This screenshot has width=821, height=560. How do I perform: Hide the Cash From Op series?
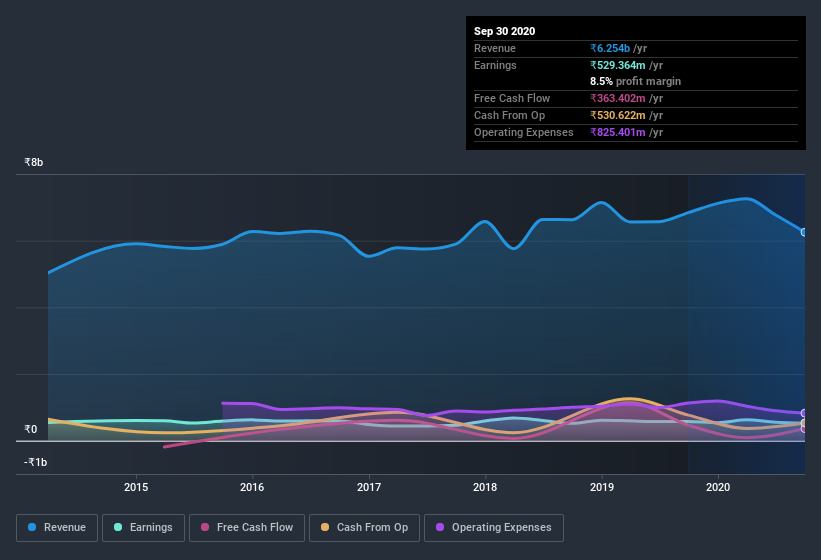point(364,528)
